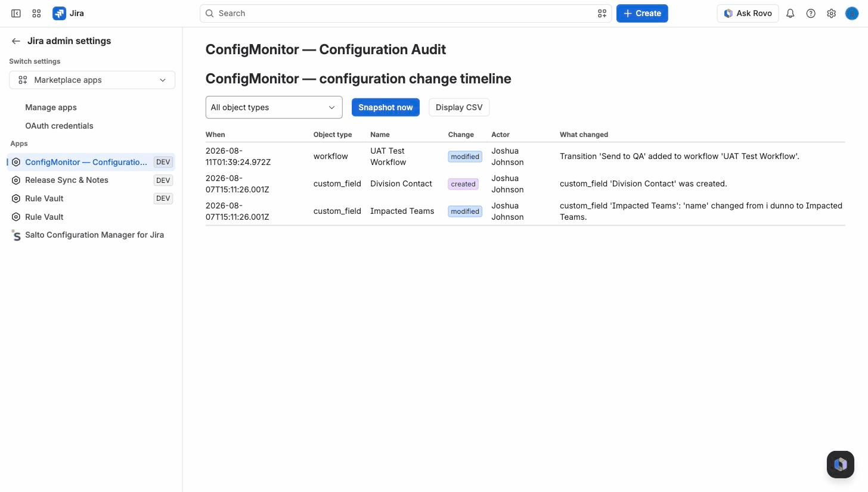Click the hexagon icon beside Release Sync & Notes
The image size is (868, 492).
pyautogui.click(x=16, y=180)
